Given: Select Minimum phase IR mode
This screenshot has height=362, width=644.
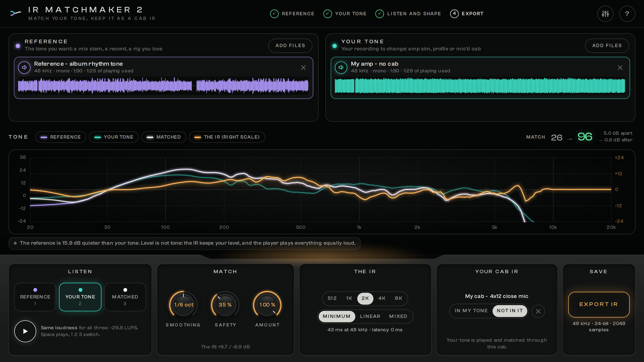Looking at the screenshot, I should pyautogui.click(x=337, y=317).
